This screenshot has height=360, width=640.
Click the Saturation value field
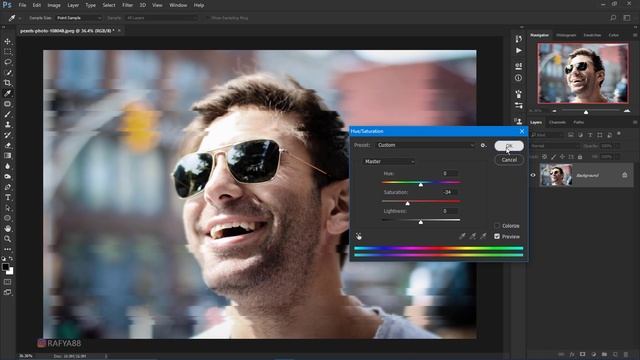449,192
